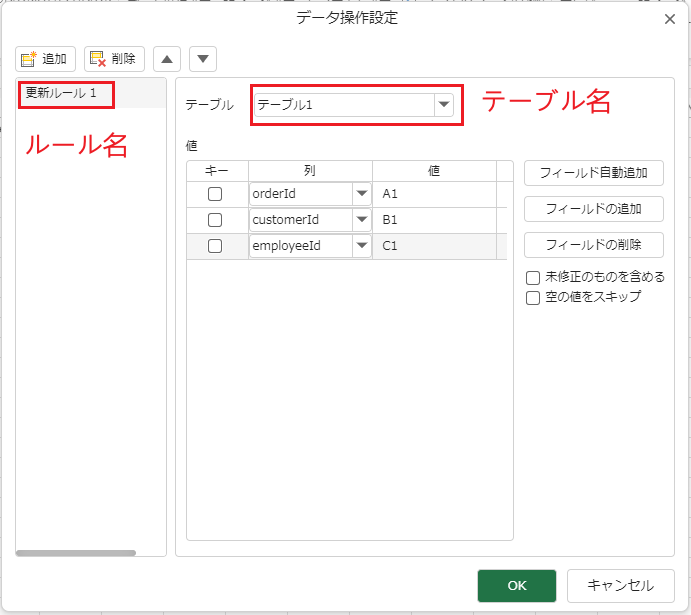Click the フィールド自動追加 button
Screen dimensions: 691x615
pyautogui.click(x=593, y=173)
